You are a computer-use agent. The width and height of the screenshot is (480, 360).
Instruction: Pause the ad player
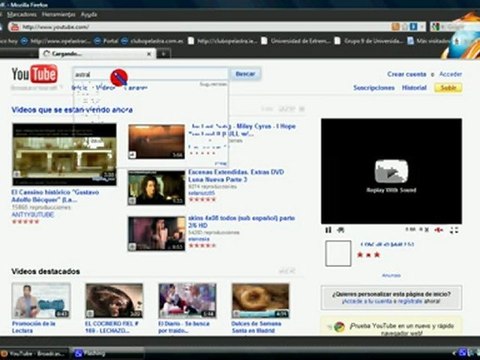pos(328,230)
